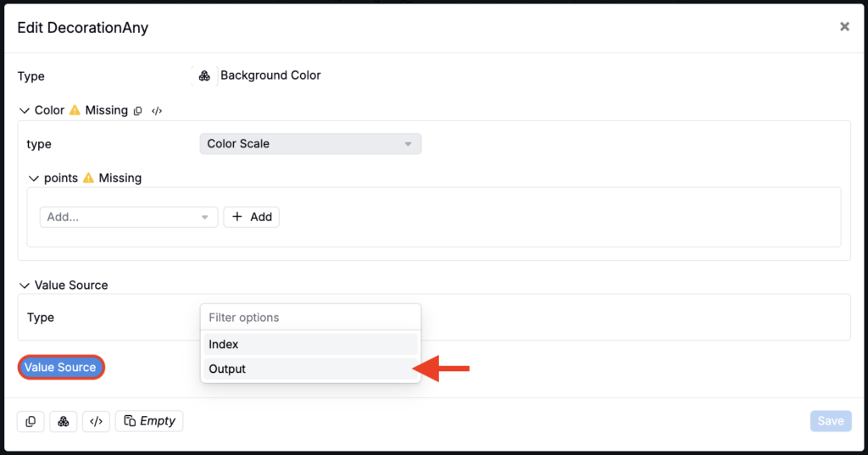Open the code view icon beside Color
868x455 pixels.
(x=157, y=111)
